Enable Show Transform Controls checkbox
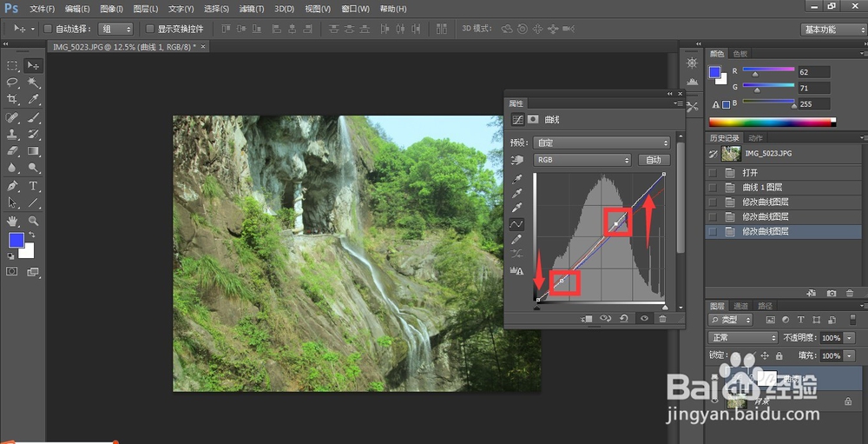Image resolution: width=868 pixels, height=444 pixels. (149, 29)
